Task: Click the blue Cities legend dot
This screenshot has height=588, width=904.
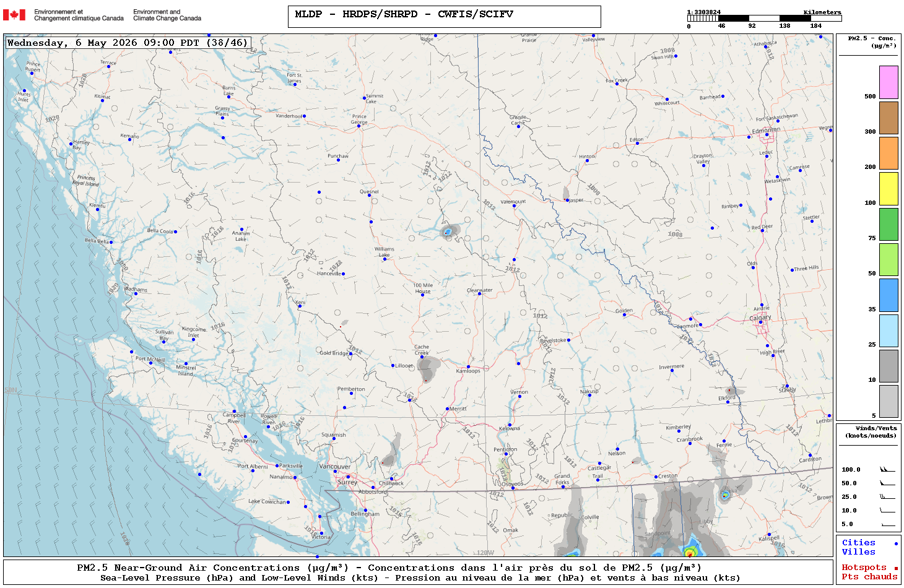Action: click(895, 543)
